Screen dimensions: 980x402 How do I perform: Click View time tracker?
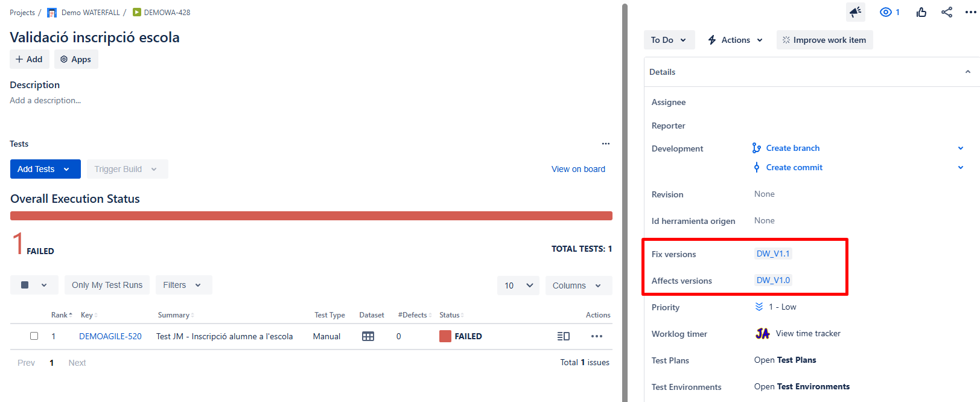coord(808,333)
